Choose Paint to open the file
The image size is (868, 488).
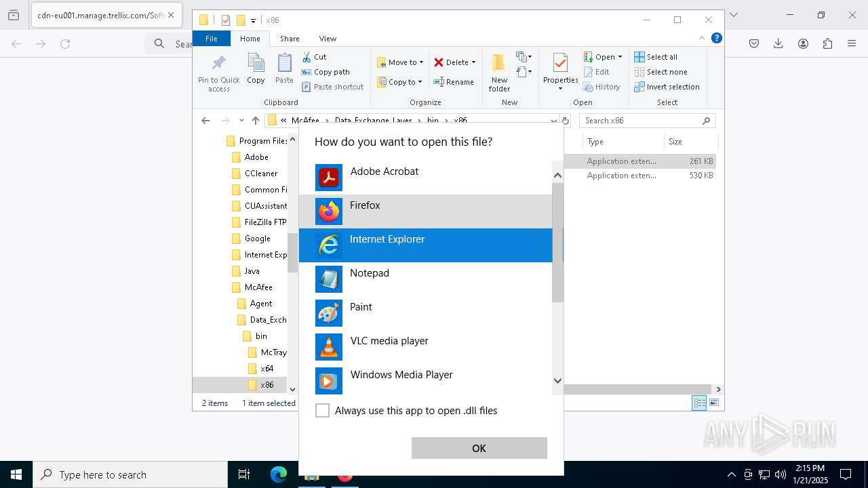tap(425, 313)
